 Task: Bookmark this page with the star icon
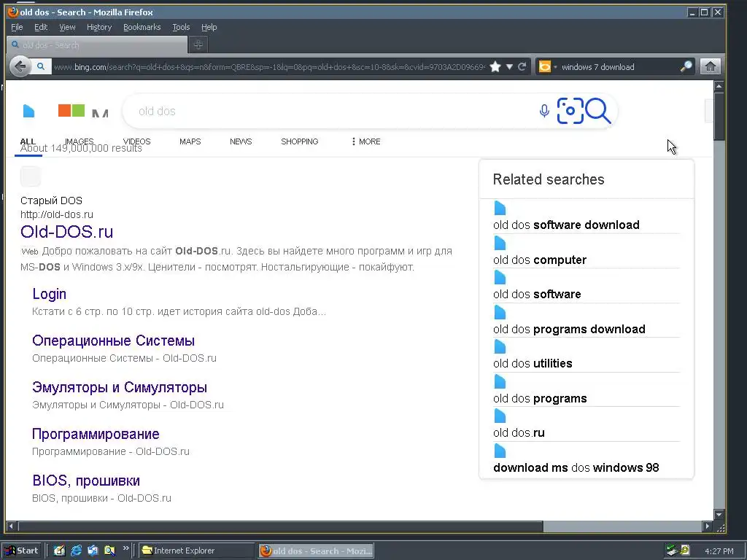(x=495, y=66)
